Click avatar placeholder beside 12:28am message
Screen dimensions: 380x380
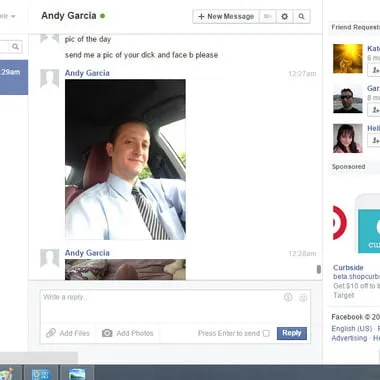tap(50, 258)
